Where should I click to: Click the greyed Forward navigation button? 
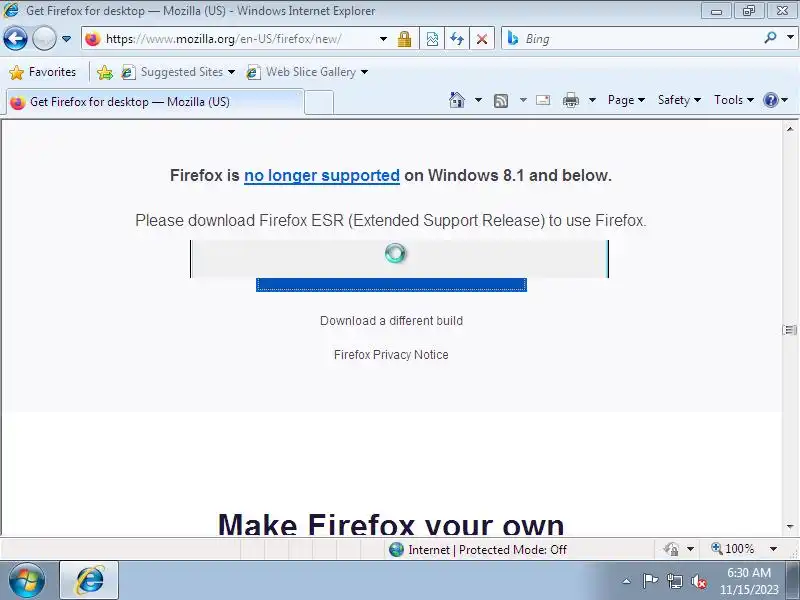44,38
